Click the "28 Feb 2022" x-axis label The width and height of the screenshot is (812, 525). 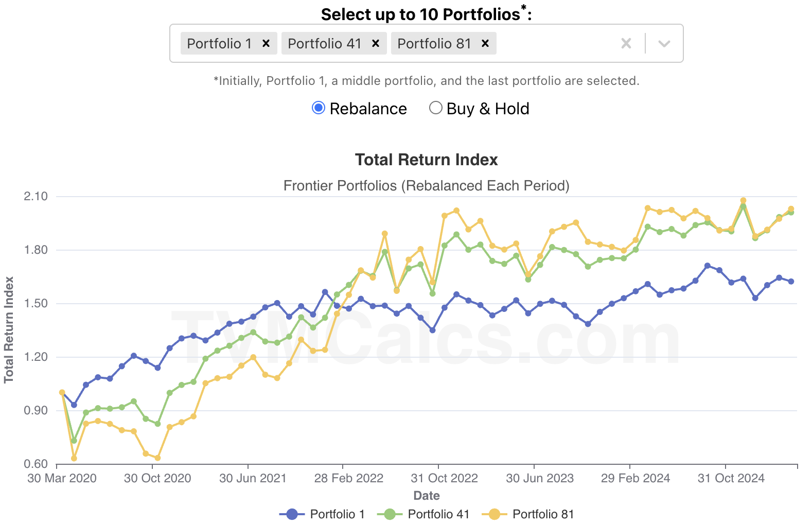pyautogui.click(x=349, y=478)
